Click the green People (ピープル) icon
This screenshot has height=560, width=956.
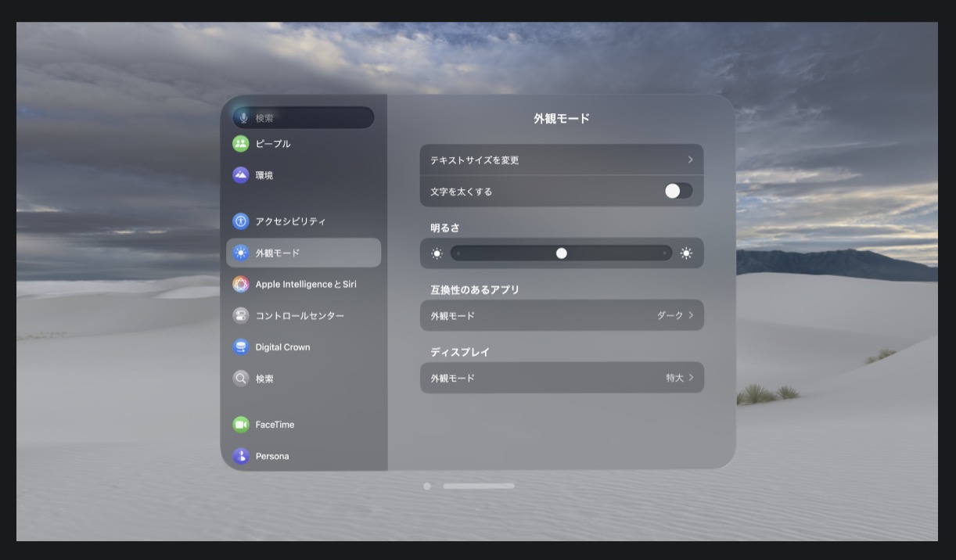pos(241,144)
